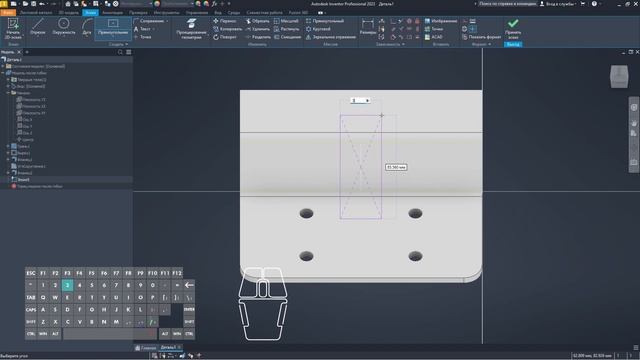Click the Save icon in quick access toolbar

pyautogui.click(x=33, y=4)
